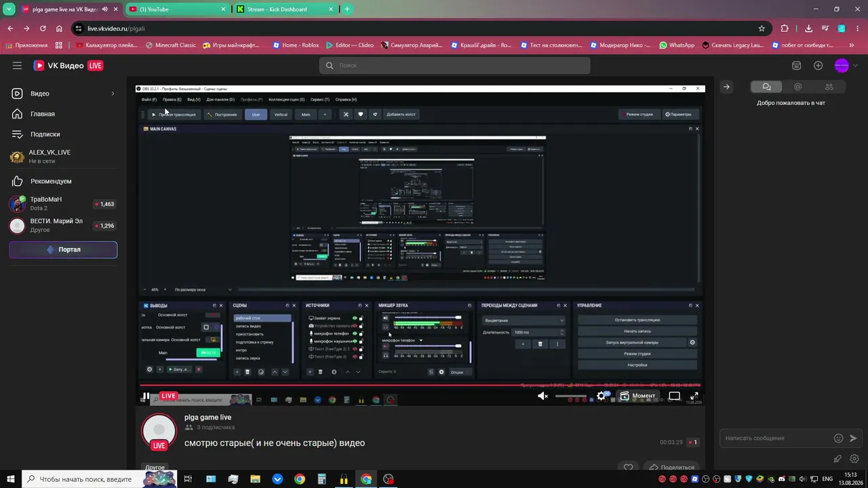Mute the plga game live browser tab audio
Screen dimensions: 868x488
(104, 9)
